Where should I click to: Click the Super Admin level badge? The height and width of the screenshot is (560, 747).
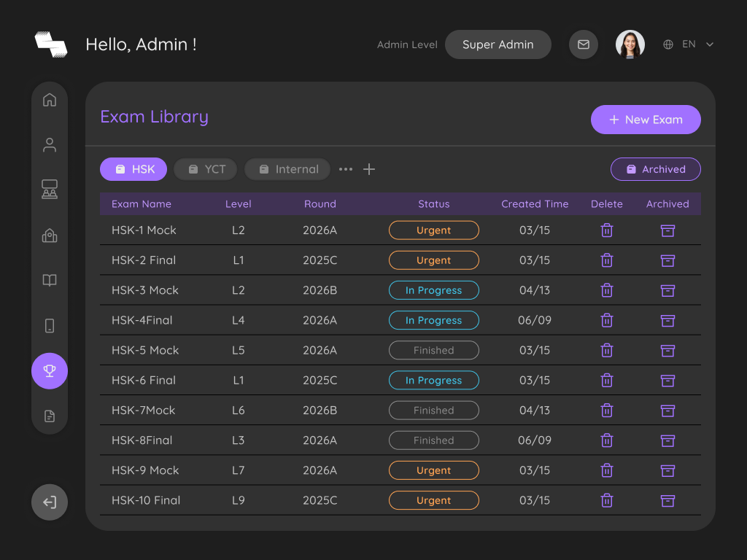tap(498, 44)
